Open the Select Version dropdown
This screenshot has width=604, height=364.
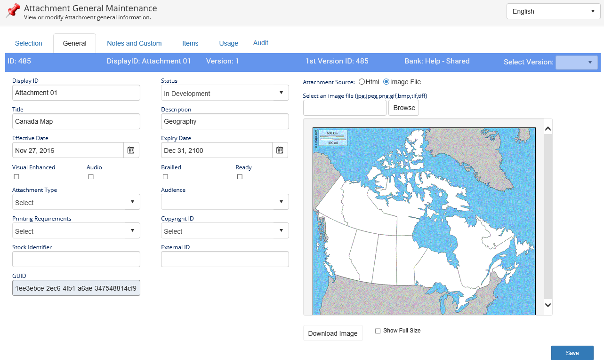(576, 62)
